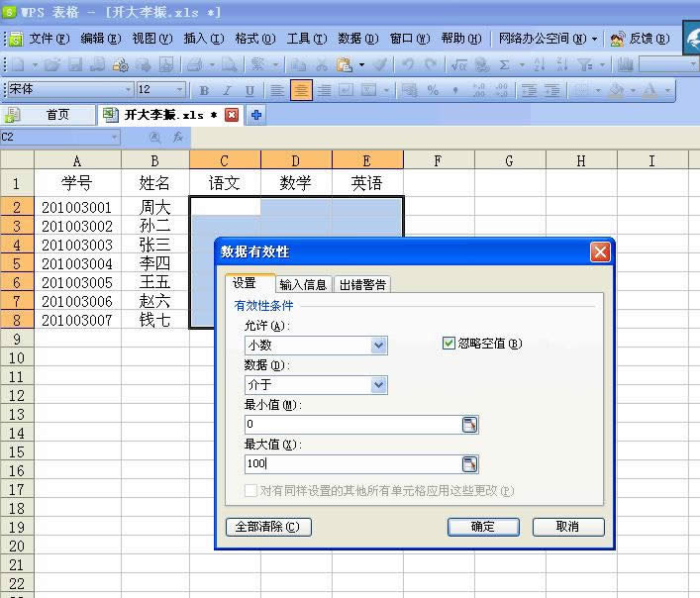This screenshot has width=700, height=598.
Task: Click the fx insert function icon
Action: point(177,137)
